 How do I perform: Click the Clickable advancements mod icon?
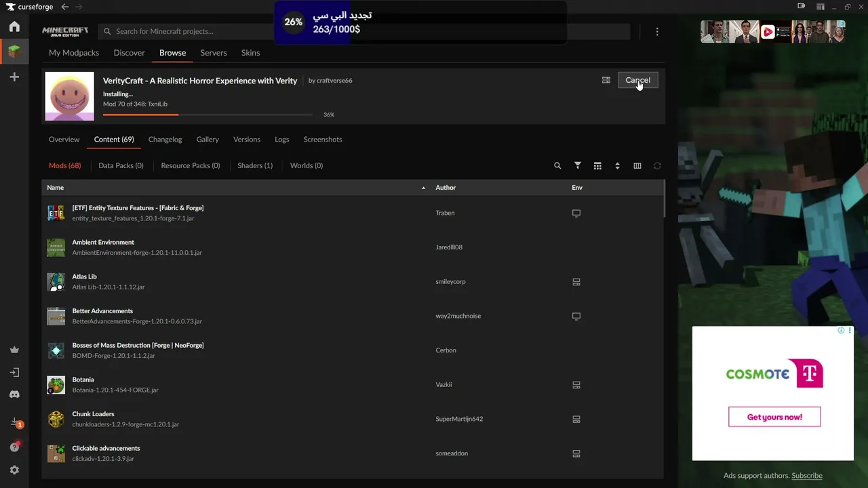tap(56, 453)
